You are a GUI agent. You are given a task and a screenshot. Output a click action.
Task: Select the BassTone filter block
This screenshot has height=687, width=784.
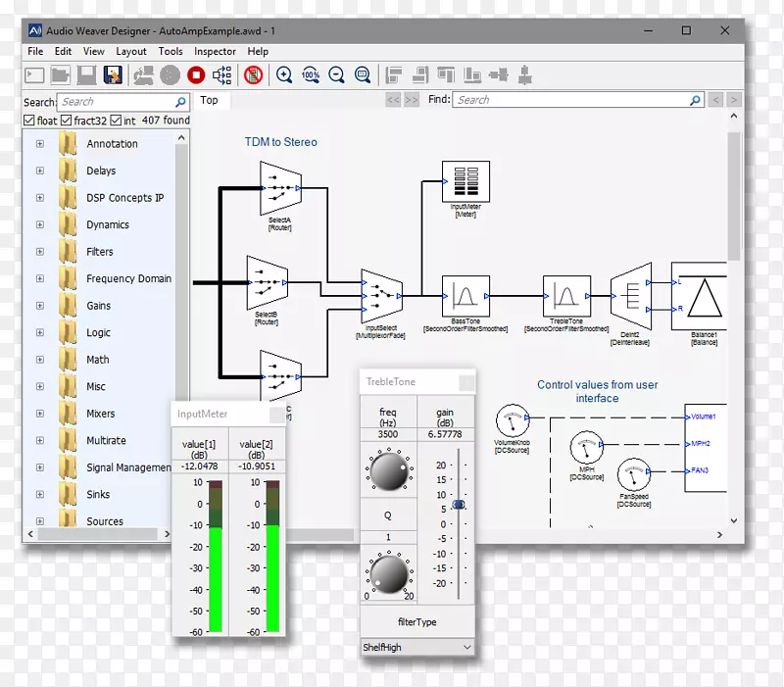click(x=465, y=295)
